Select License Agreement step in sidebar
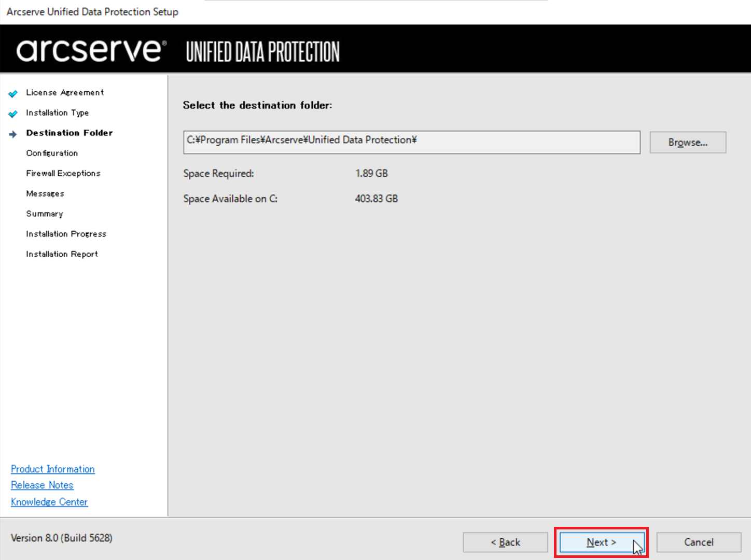This screenshot has width=751, height=560. [x=65, y=92]
